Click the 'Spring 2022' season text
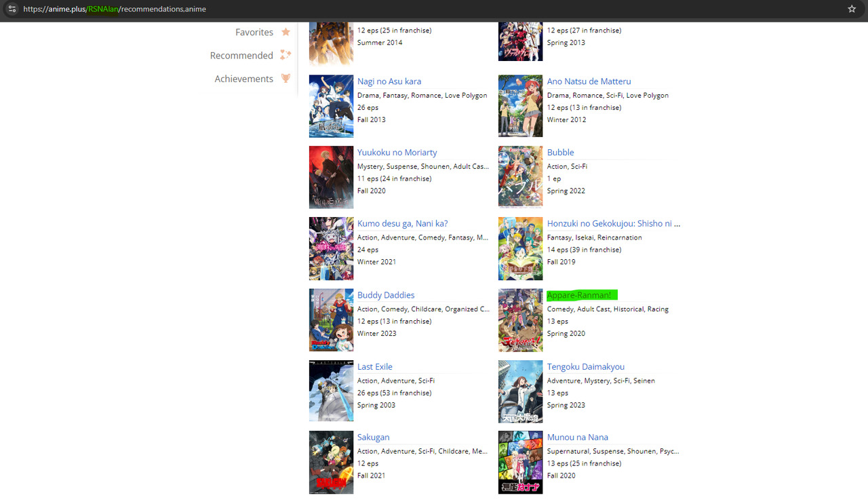 click(566, 191)
